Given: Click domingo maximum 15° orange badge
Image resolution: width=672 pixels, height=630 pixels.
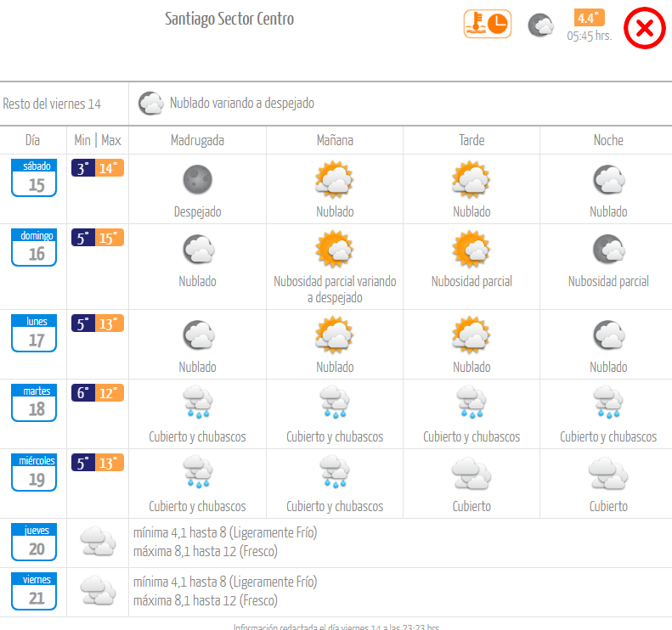Looking at the screenshot, I should [110, 238].
